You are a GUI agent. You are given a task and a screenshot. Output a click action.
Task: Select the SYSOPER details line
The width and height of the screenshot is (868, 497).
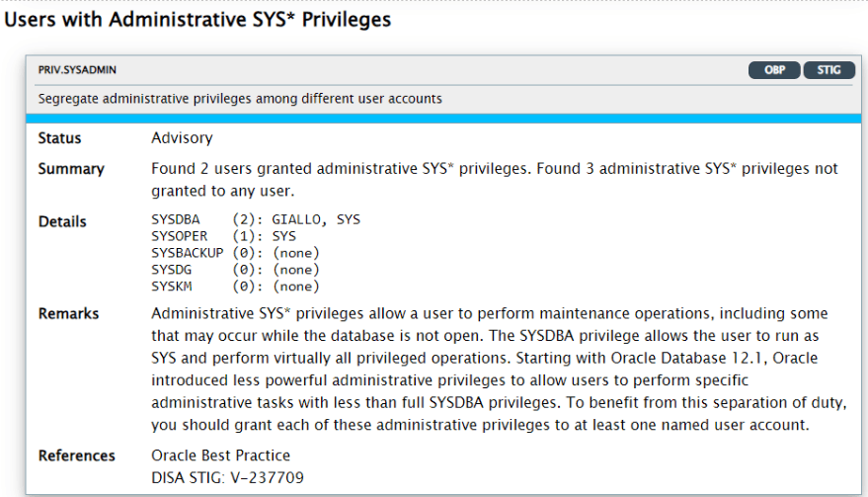[x=223, y=236]
